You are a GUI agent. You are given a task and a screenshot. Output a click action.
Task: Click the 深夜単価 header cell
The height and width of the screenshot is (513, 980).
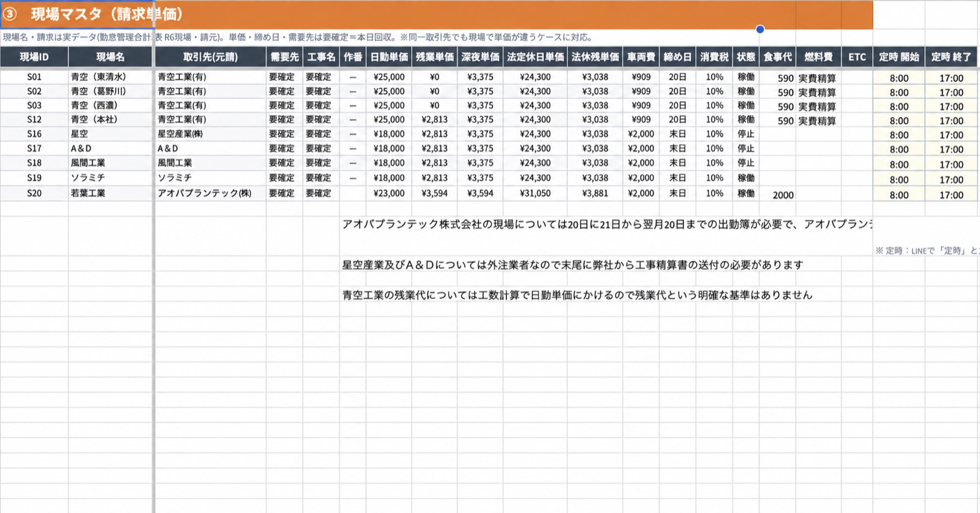point(480,57)
